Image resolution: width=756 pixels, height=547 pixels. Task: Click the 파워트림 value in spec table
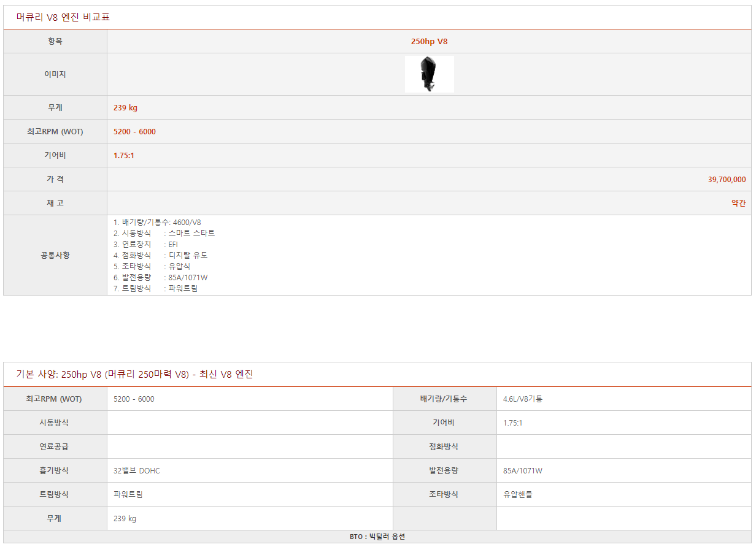tap(128, 494)
